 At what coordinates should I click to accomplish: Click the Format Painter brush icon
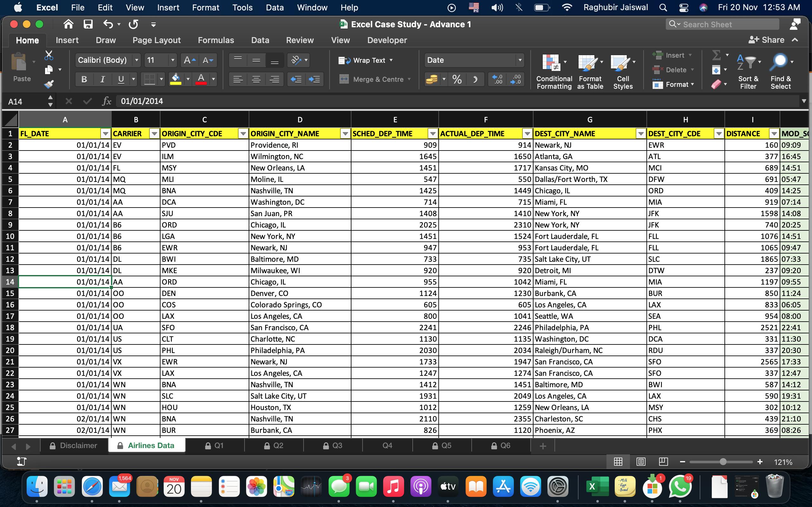(49, 84)
